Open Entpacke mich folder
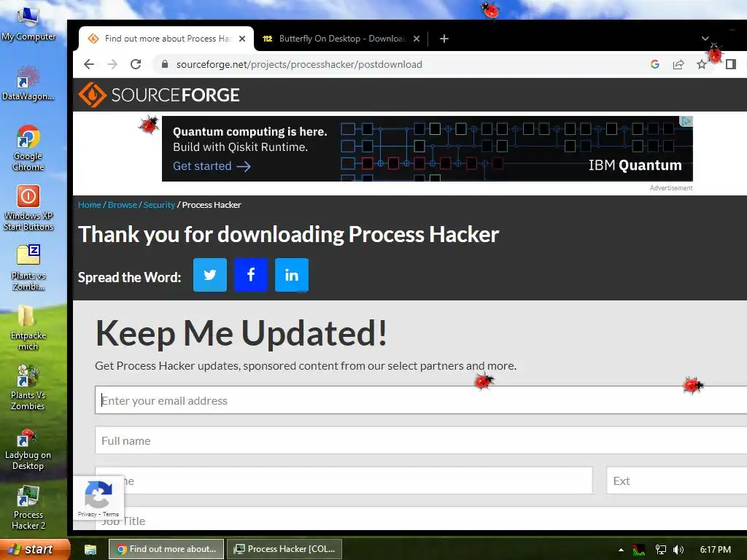This screenshot has width=747, height=560. point(28,327)
